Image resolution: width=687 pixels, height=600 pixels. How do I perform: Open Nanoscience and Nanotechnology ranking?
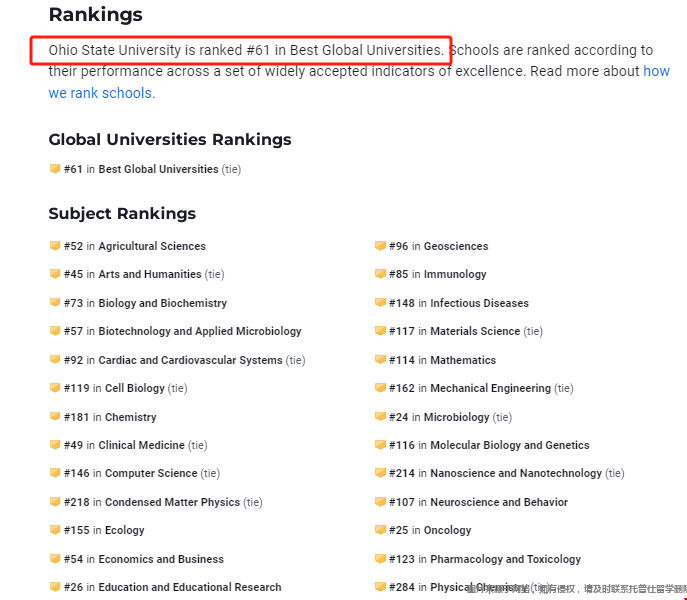(516, 473)
